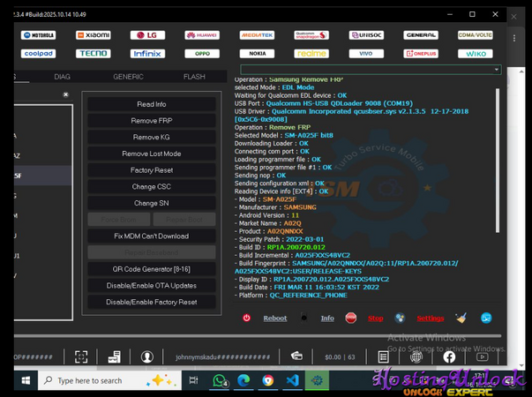
Task: Click the Read Info button
Action: click(152, 104)
